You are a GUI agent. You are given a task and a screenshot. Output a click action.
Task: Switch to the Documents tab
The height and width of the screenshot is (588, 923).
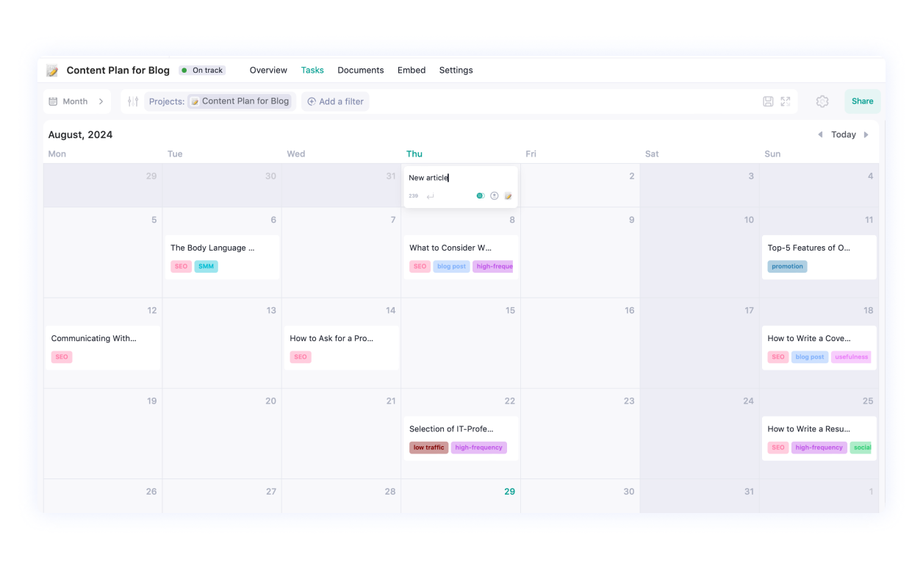360,70
